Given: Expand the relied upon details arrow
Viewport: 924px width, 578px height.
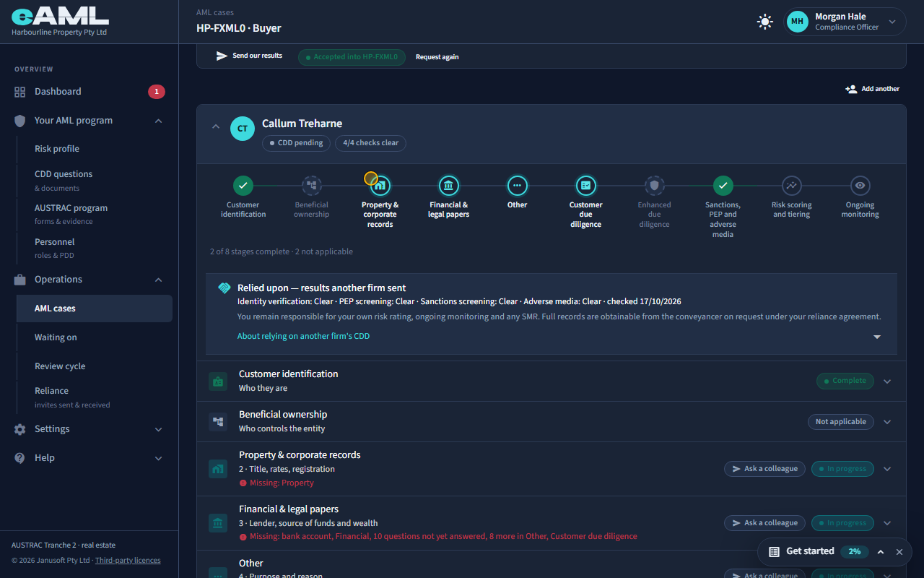Looking at the screenshot, I should [x=877, y=337].
